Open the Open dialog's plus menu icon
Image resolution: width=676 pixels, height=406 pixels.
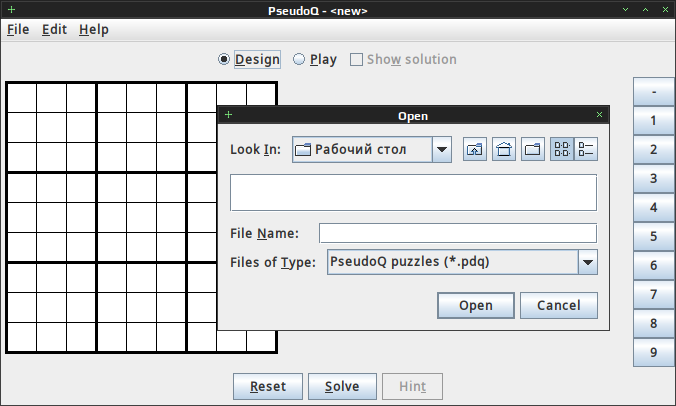[x=228, y=114]
